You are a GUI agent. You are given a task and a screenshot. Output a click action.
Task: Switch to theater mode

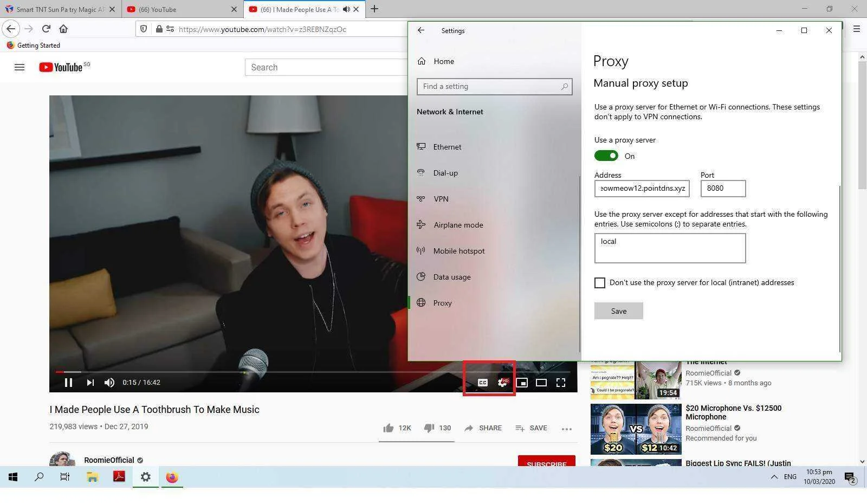click(541, 383)
